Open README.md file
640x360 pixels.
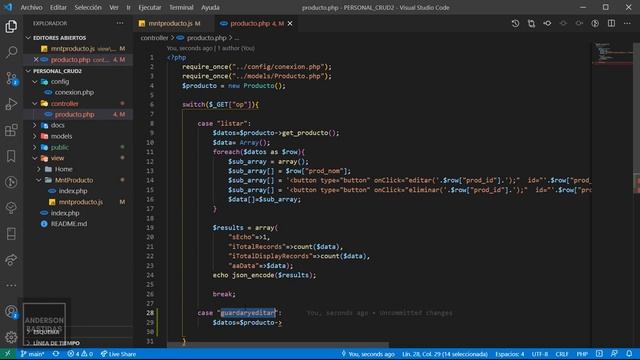coord(69,224)
